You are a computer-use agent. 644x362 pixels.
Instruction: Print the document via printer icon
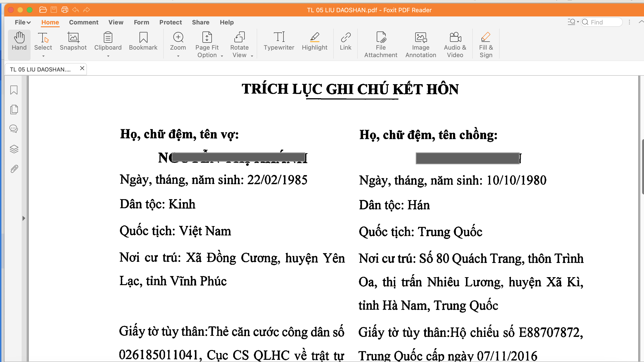(65, 10)
